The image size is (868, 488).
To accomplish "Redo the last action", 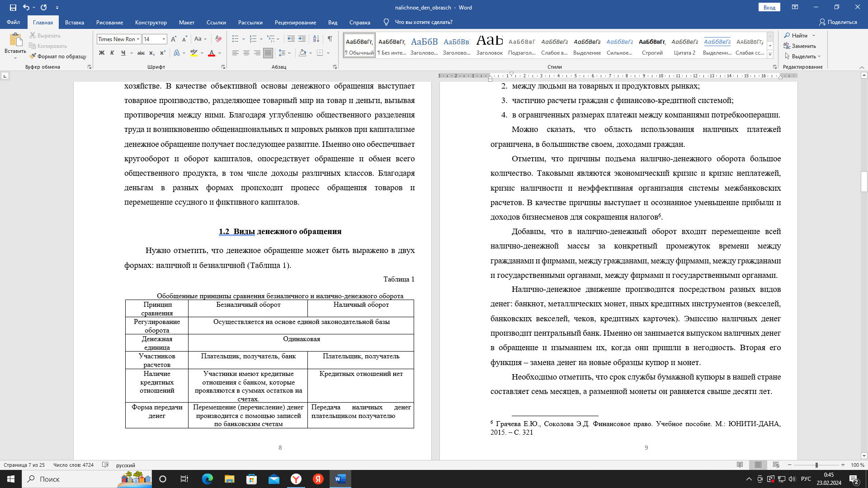I will [x=44, y=8].
